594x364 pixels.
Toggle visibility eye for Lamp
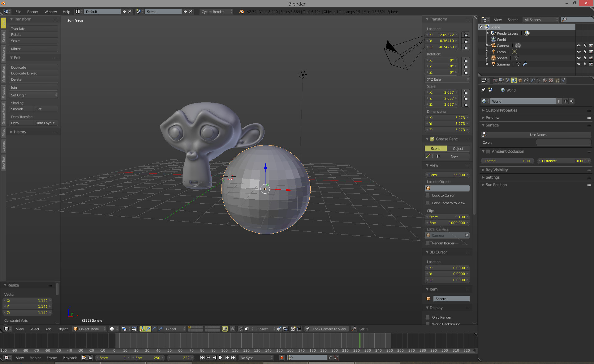579,52
